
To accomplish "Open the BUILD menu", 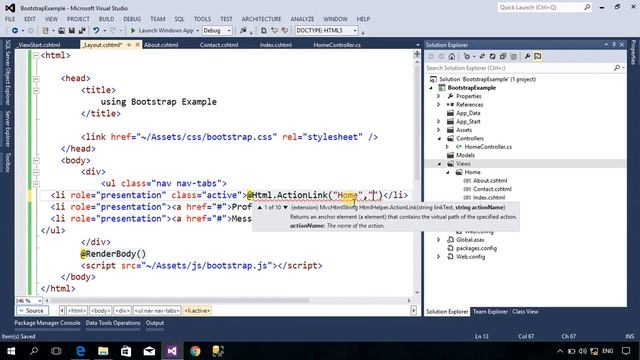I will tap(106, 19).
